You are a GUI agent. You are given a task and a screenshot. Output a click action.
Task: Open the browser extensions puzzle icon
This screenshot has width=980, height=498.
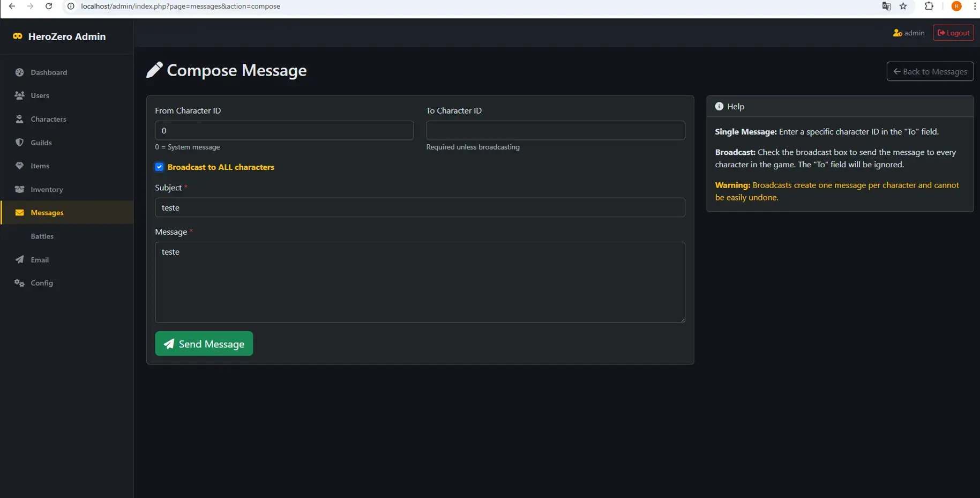(x=929, y=6)
